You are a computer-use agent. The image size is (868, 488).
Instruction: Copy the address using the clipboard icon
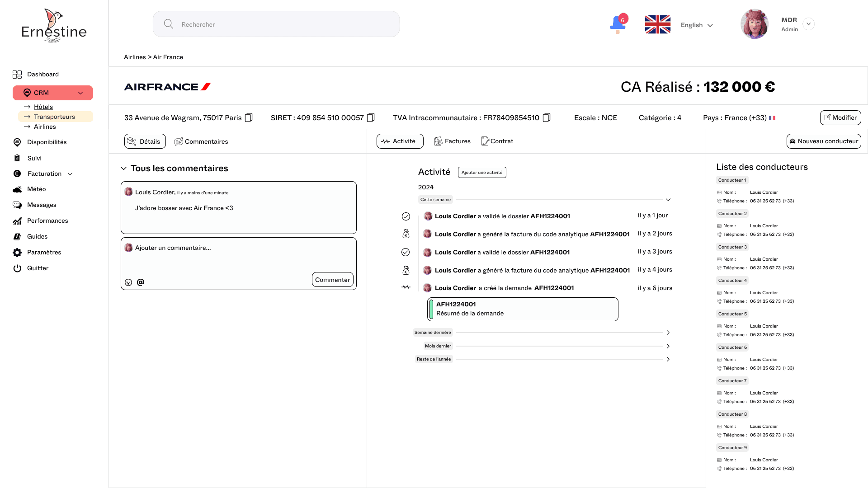coord(249,117)
